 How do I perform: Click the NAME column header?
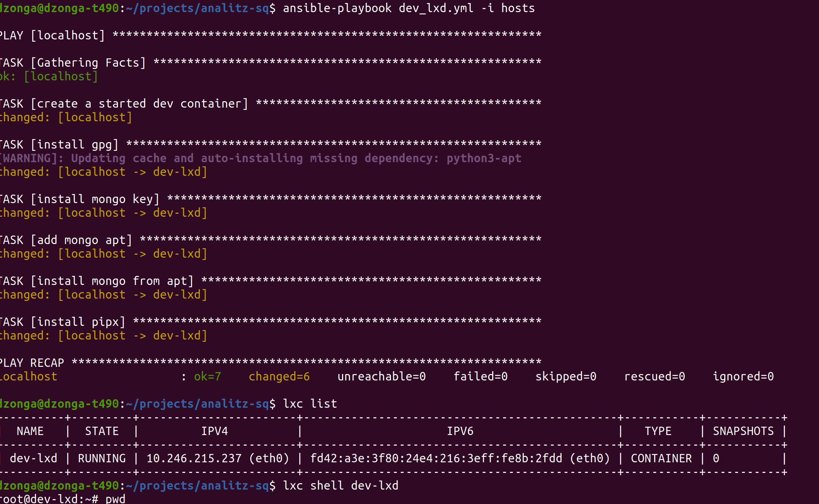[x=30, y=431]
